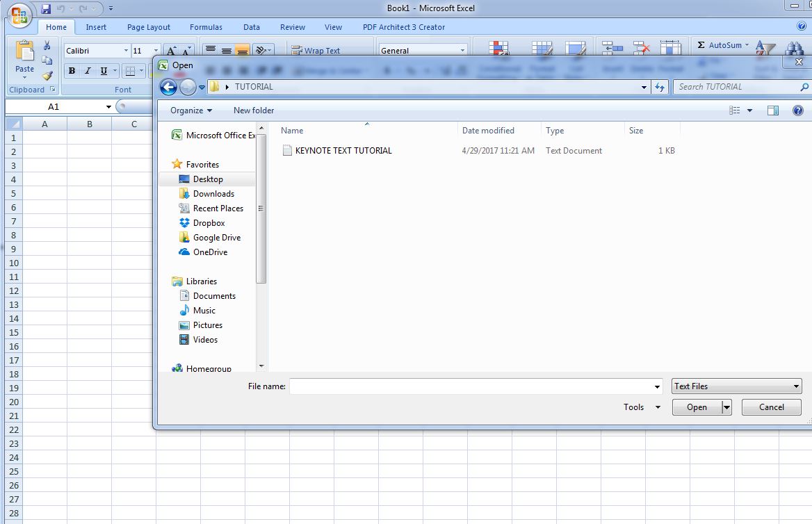Click the Back arrow in Open dialog
Viewport: 812px width, 524px height.
coord(168,87)
